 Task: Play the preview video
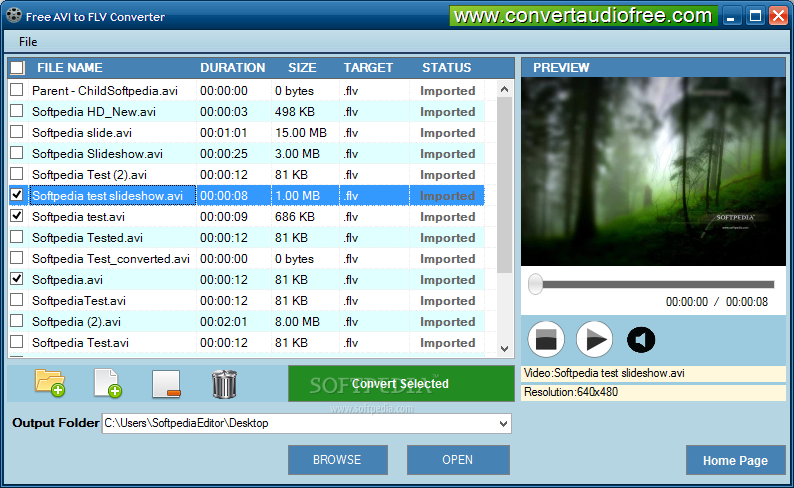(594, 339)
